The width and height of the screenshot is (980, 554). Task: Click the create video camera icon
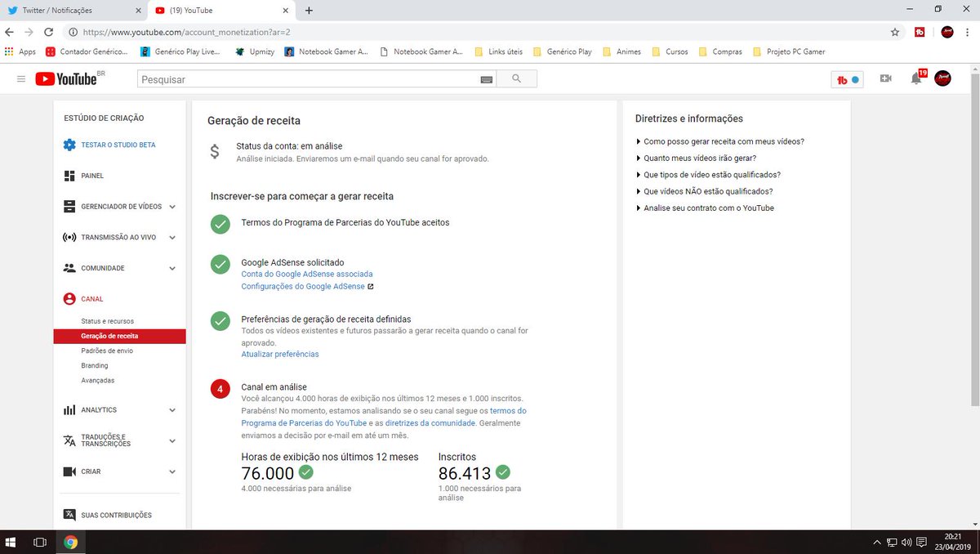(x=886, y=78)
